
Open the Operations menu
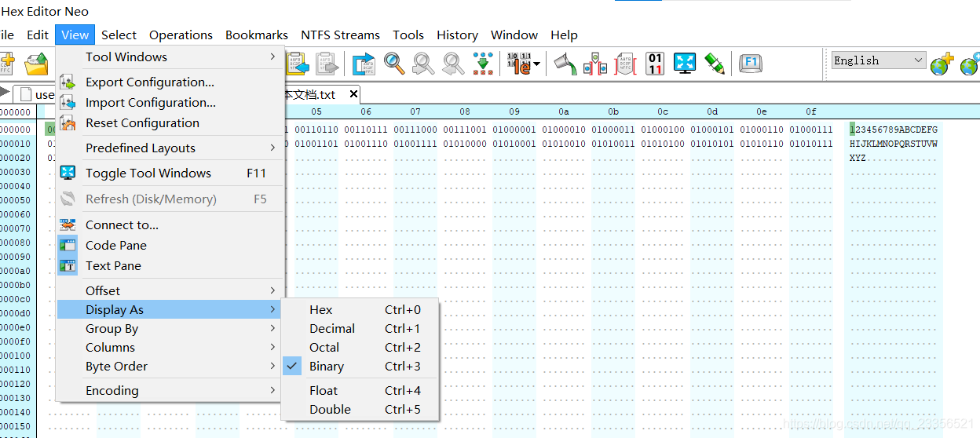pos(181,35)
